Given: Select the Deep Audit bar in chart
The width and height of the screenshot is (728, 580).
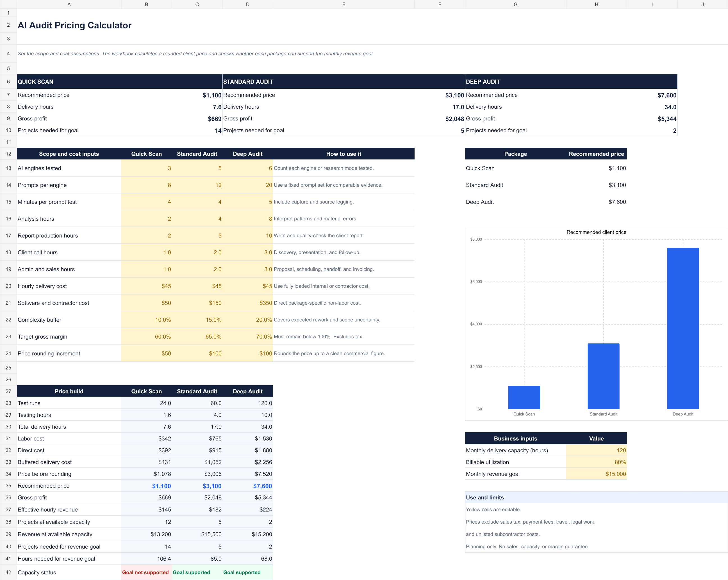Looking at the screenshot, I should point(683,328).
